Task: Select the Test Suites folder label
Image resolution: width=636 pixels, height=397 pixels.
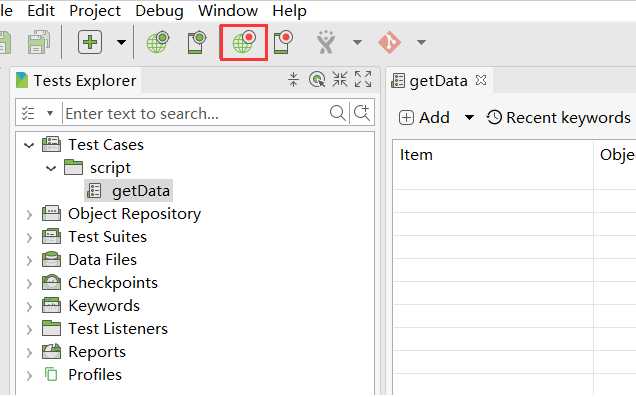Action: [x=107, y=237]
